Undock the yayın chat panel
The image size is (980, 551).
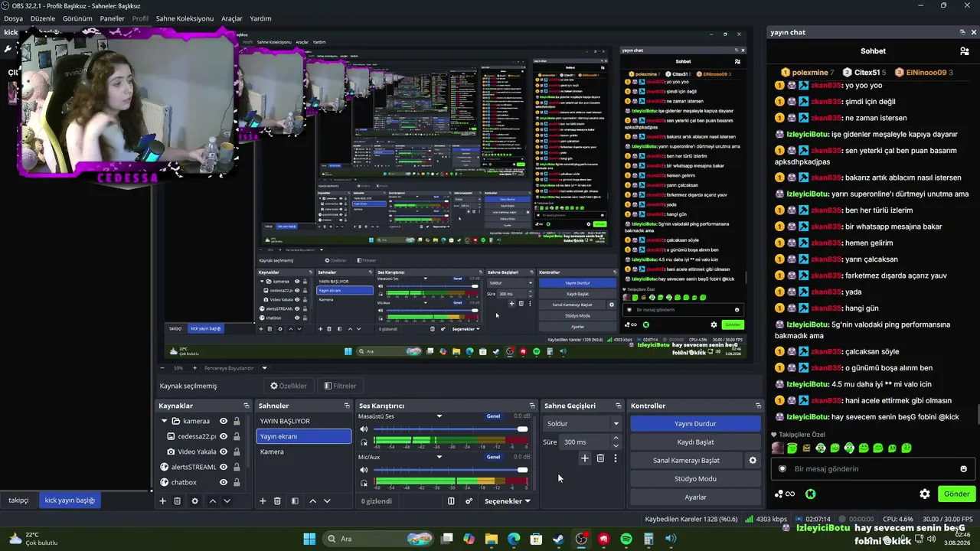click(962, 32)
